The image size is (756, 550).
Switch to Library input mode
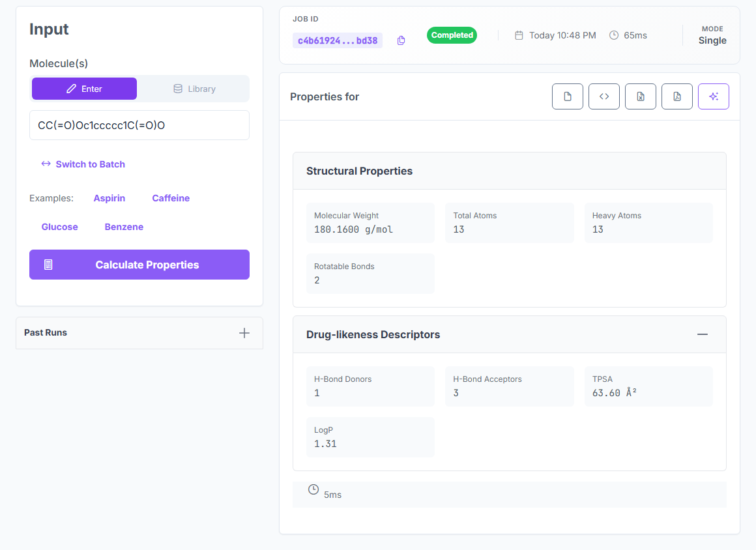194,89
